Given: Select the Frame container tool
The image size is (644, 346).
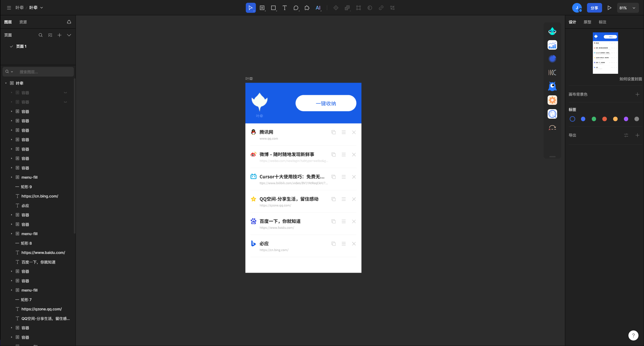Looking at the screenshot, I should click(x=262, y=8).
